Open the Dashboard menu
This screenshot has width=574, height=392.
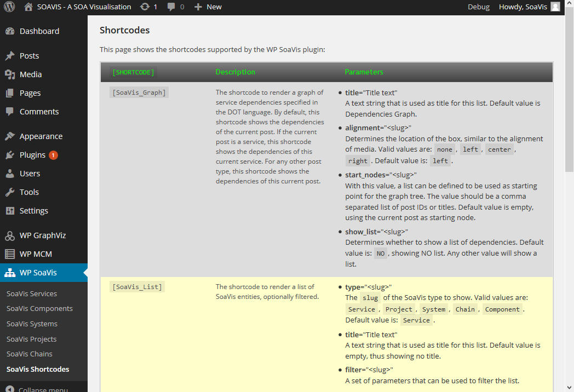[x=39, y=31]
